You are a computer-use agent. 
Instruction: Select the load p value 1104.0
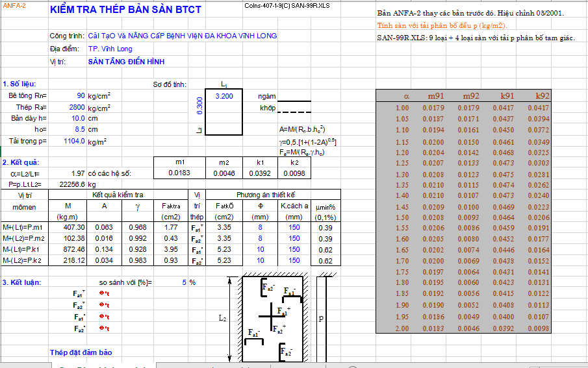[74, 141]
